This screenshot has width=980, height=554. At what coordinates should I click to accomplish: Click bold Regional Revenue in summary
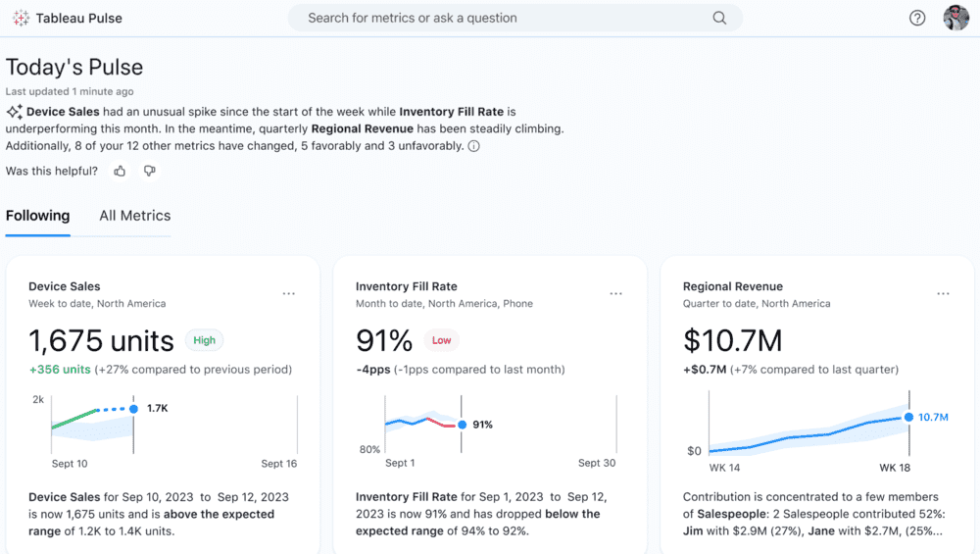(x=363, y=128)
